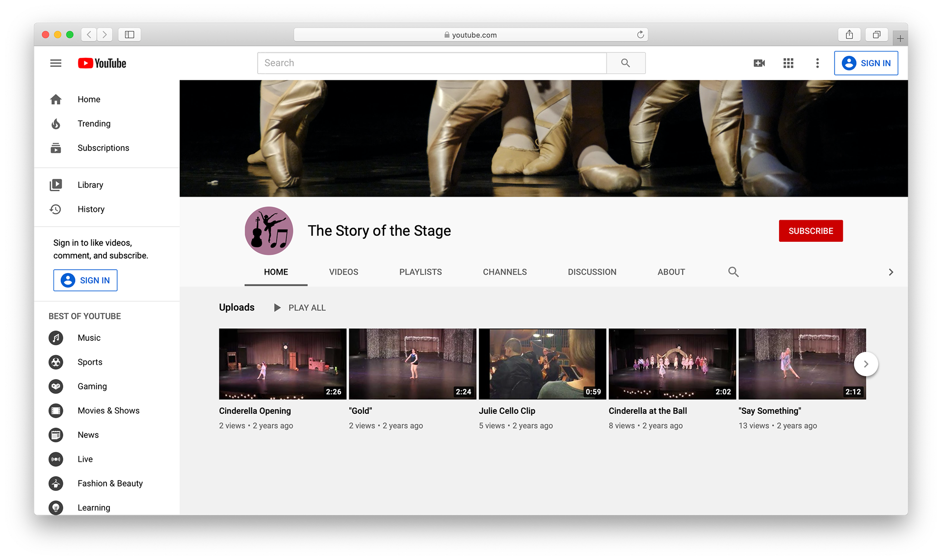The height and width of the screenshot is (560, 942).
Task: Go back in Safari history
Action: click(89, 34)
